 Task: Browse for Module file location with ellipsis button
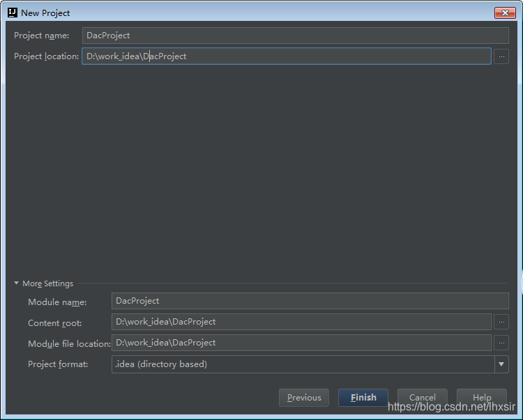coord(501,343)
